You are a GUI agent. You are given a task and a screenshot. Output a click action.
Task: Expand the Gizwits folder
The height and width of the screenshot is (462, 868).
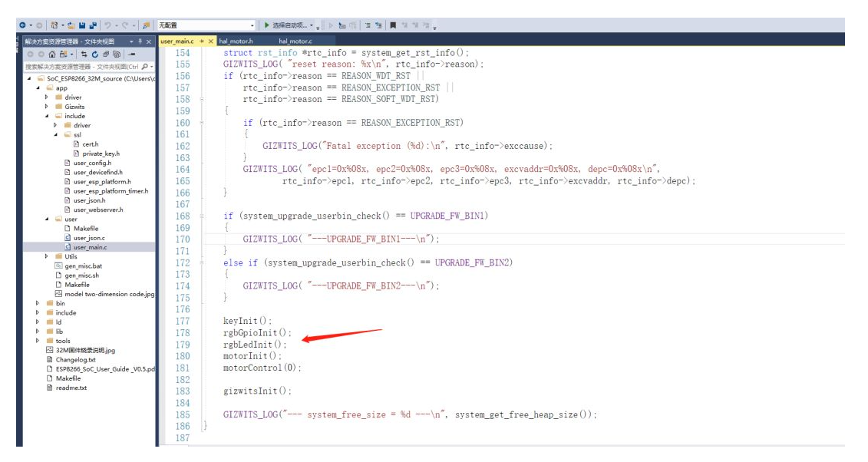(47, 106)
